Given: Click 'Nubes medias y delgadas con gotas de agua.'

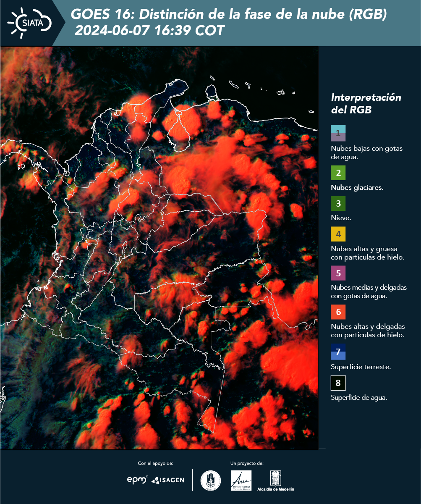Looking at the screenshot, I should tap(369, 292).
